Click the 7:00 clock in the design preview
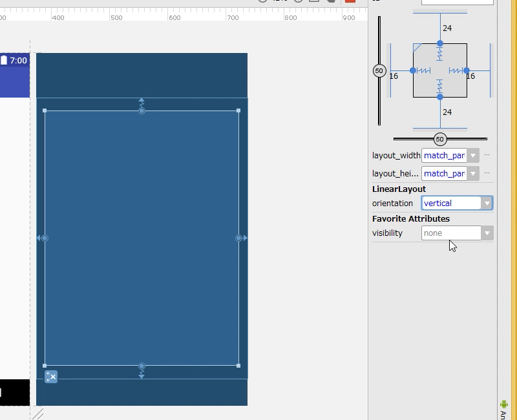The height and width of the screenshot is (420, 517). [x=18, y=61]
